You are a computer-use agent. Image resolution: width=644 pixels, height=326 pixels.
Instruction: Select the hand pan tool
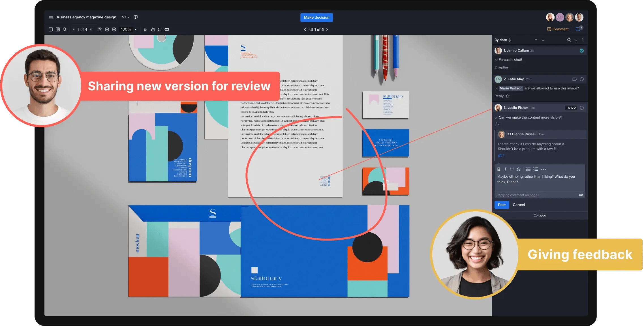coord(153,29)
